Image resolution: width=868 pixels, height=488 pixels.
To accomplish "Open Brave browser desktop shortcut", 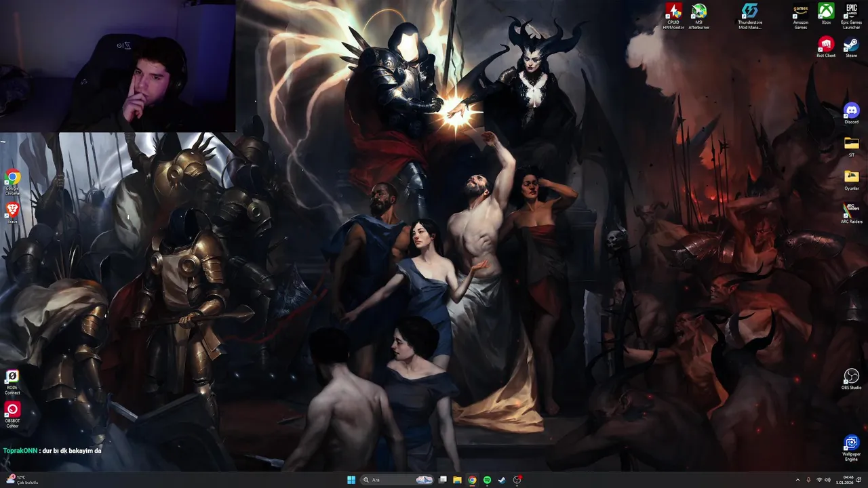I will point(12,213).
